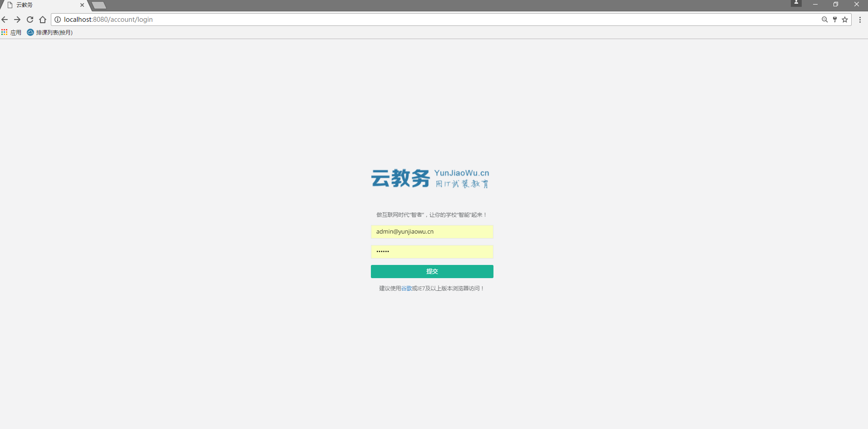This screenshot has width=868, height=429.
Task: Close the 云教务 tab
Action: pyautogui.click(x=82, y=5)
